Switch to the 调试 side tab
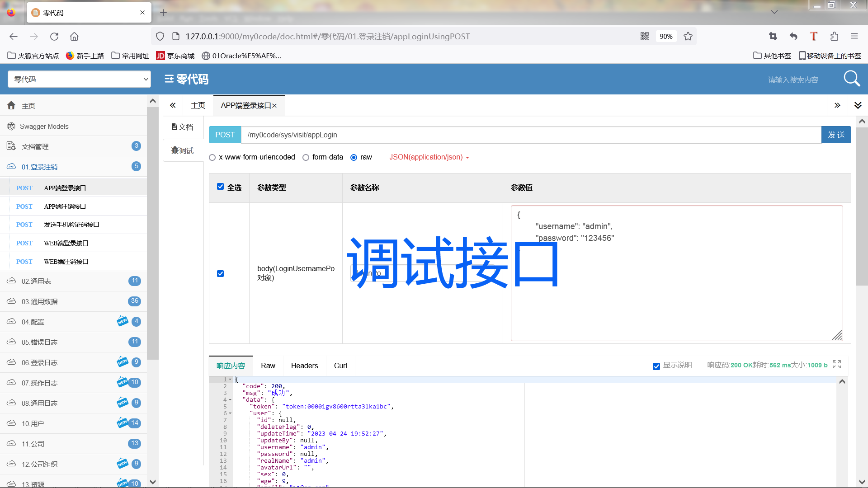 [x=183, y=150]
